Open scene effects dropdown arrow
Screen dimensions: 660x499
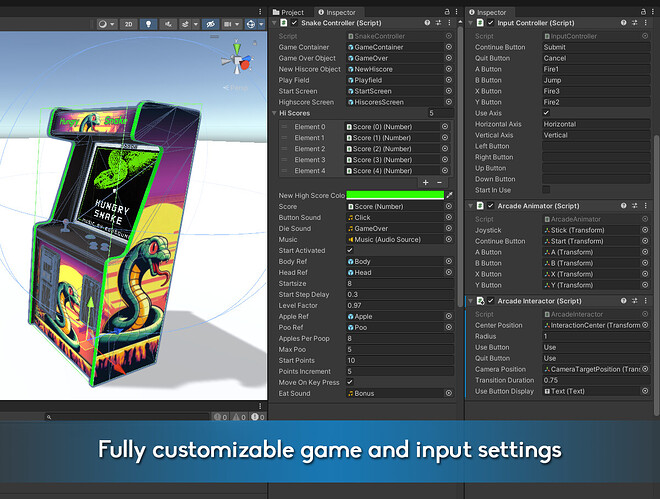tap(196, 24)
